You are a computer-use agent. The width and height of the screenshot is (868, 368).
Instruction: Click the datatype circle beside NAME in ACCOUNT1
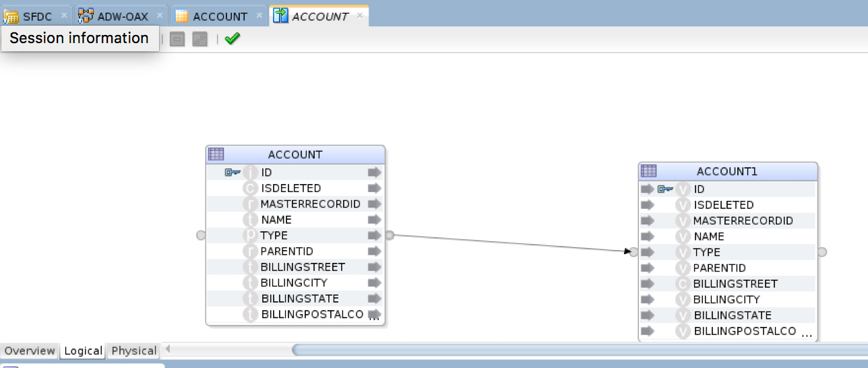[683, 237]
